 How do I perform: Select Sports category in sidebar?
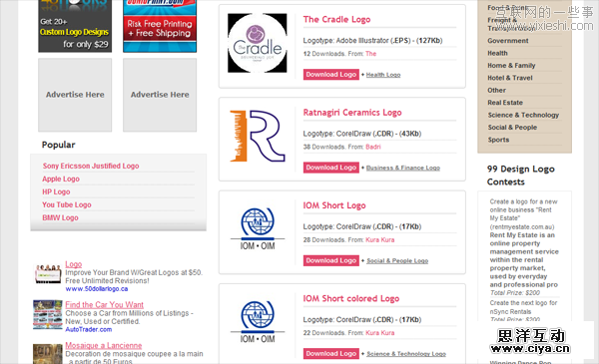(498, 140)
